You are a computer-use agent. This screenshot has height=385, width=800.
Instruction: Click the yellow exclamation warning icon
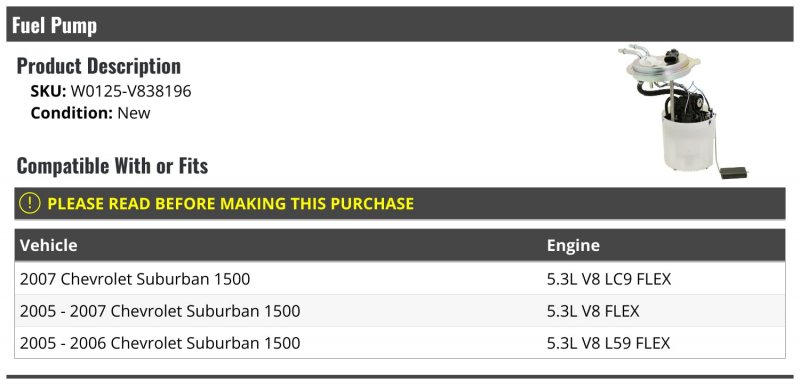pos(30,203)
